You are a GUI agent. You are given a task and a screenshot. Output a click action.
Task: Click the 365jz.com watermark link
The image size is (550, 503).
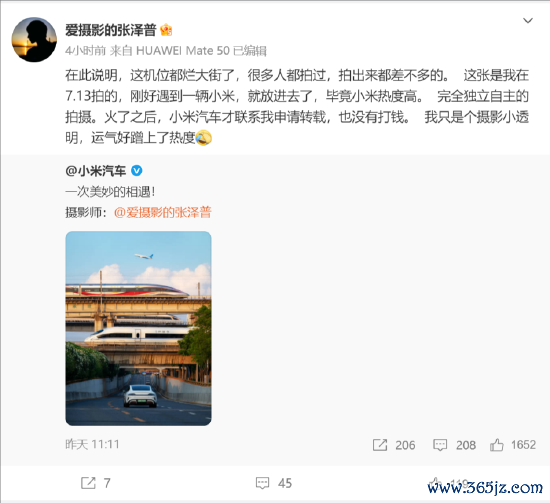point(485,487)
